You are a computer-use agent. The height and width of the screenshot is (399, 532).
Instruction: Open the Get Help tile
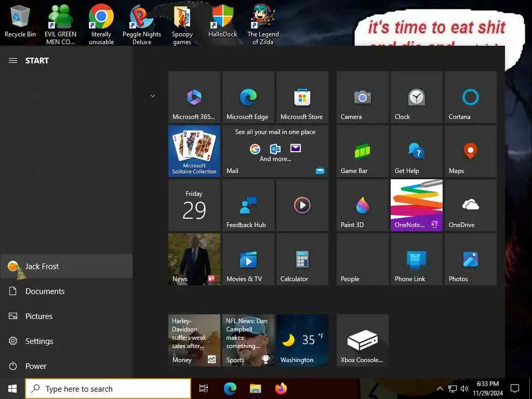416,151
